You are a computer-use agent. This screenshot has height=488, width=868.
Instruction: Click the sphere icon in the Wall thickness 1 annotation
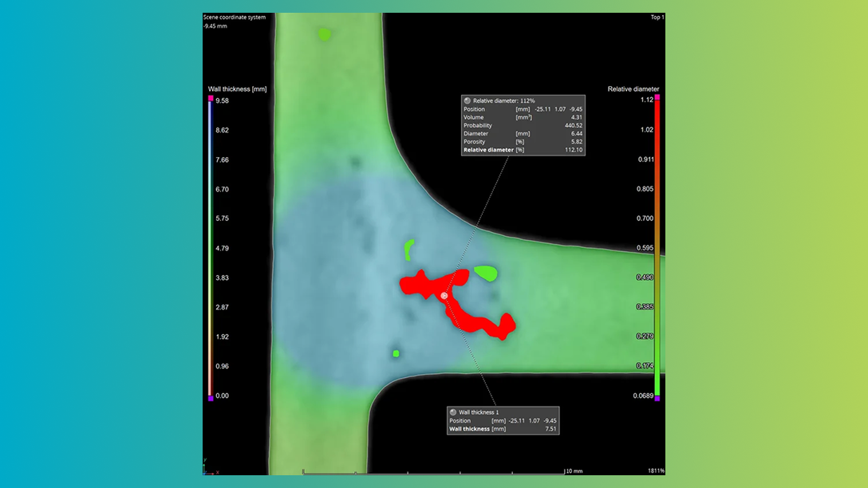tap(453, 412)
